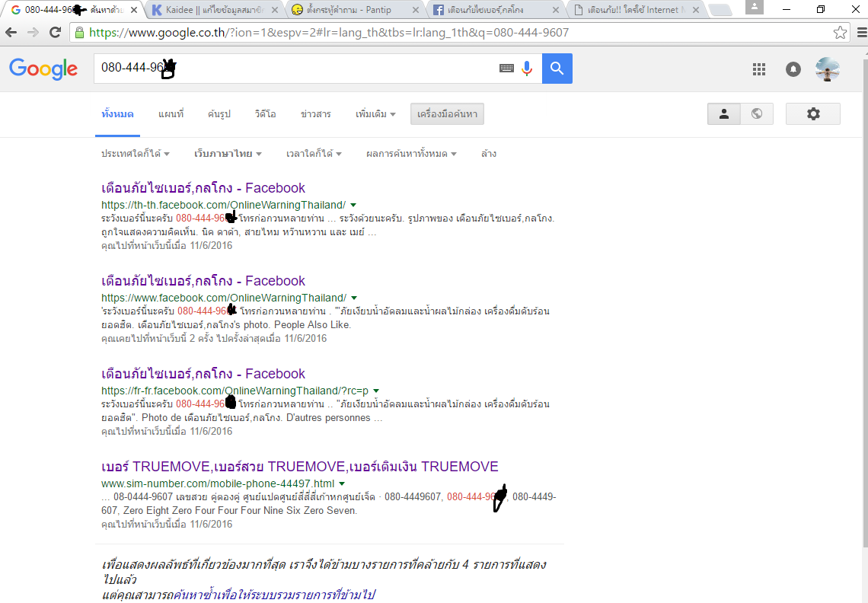Open the third Facebook result title
This screenshot has width=868, height=603.
tap(203, 374)
